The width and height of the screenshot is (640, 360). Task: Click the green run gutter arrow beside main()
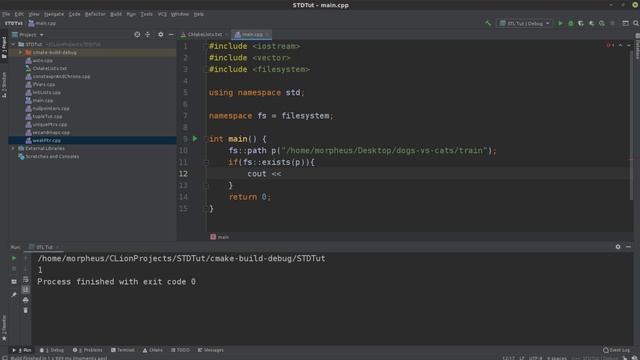coord(195,139)
